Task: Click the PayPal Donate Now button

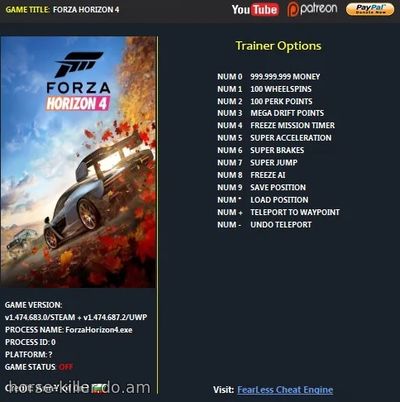Action: 370,9
